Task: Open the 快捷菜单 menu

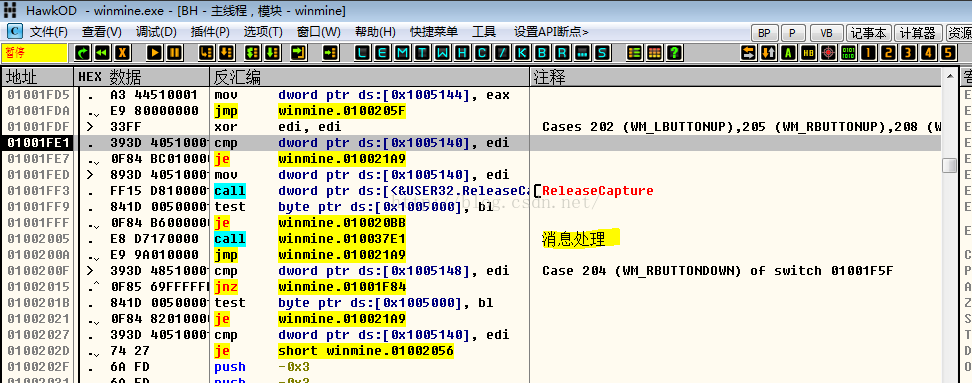Action: [433, 32]
